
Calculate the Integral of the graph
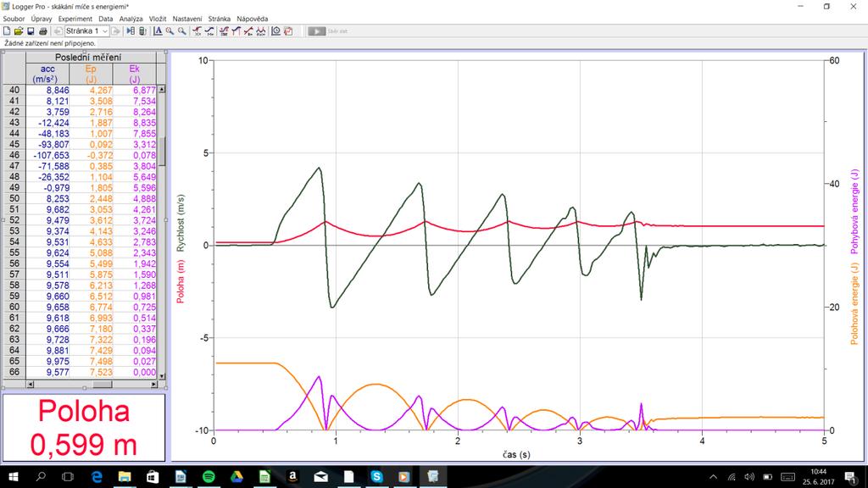pyautogui.click(x=236, y=31)
